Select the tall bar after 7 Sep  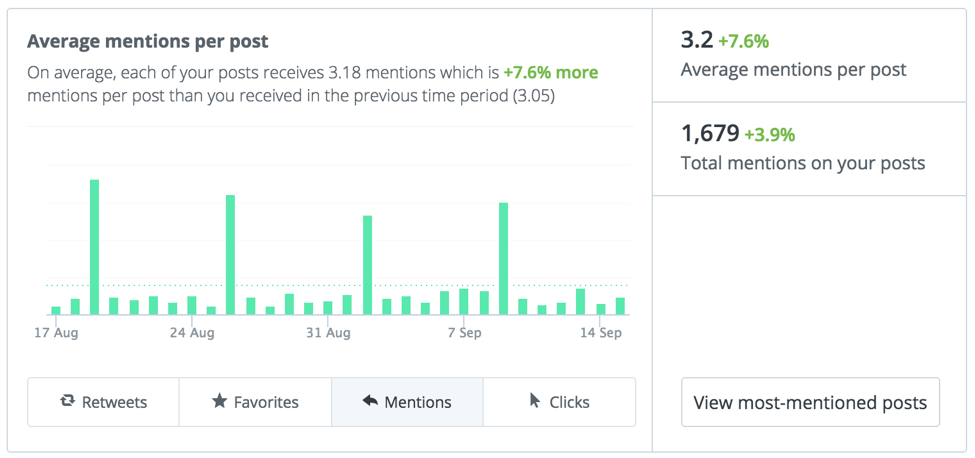click(504, 259)
